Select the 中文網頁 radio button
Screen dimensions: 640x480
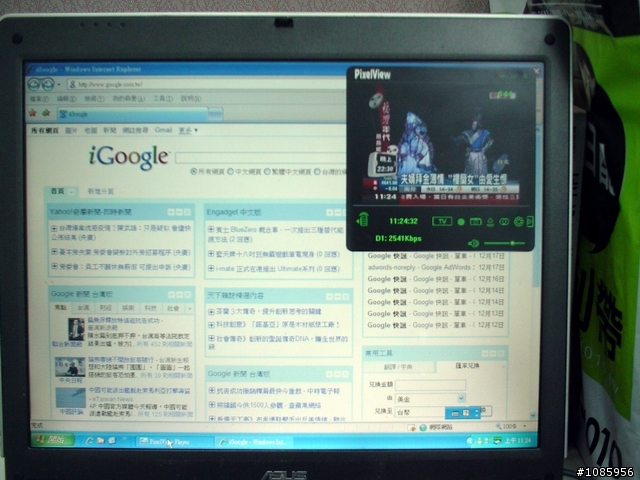231,172
